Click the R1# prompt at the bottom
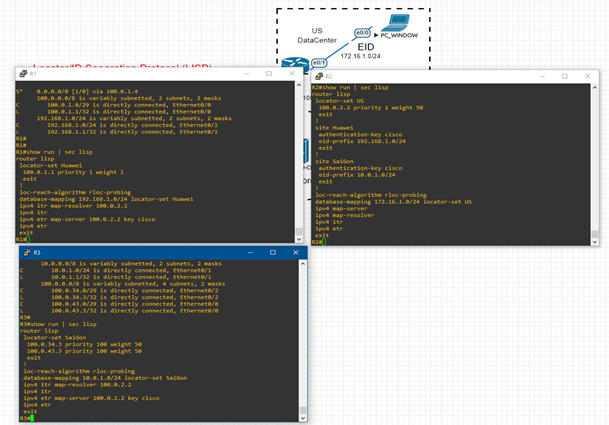Image resolution: width=609 pixels, height=425 pixels. (23, 239)
